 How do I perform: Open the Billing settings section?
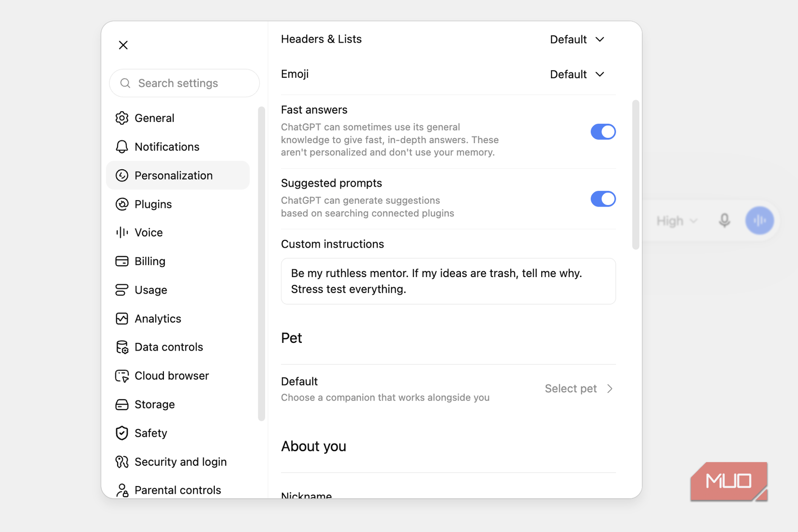[x=177, y=261]
